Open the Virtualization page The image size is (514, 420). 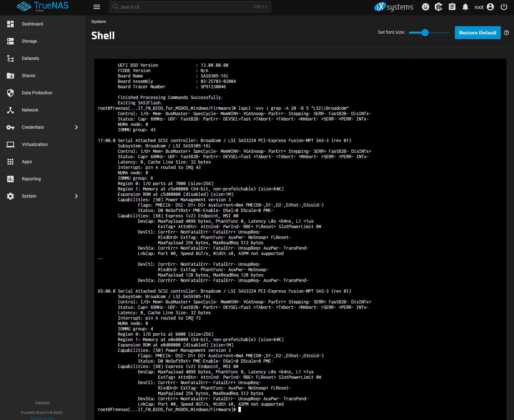(35, 145)
